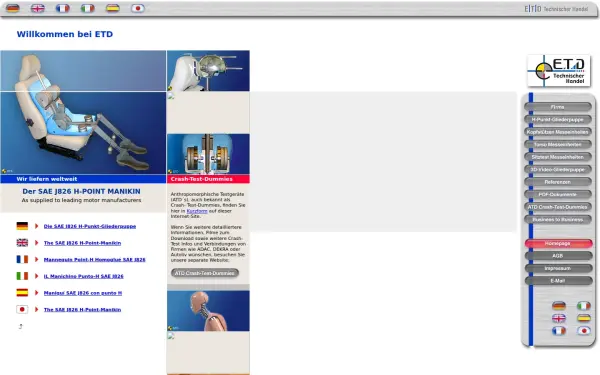Image resolution: width=600 pixels, height=375 pixels.
Task: Click the dummy neck and head thumbnail
Action: (x=208, y=311)
